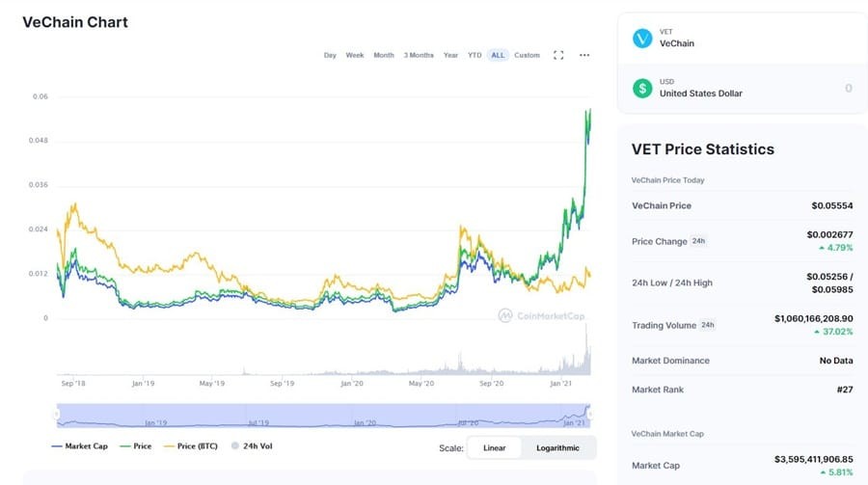Screen dimensions: 868x485
Task: Open the 24h Trading Volume period selector
Action: (707, 325)
